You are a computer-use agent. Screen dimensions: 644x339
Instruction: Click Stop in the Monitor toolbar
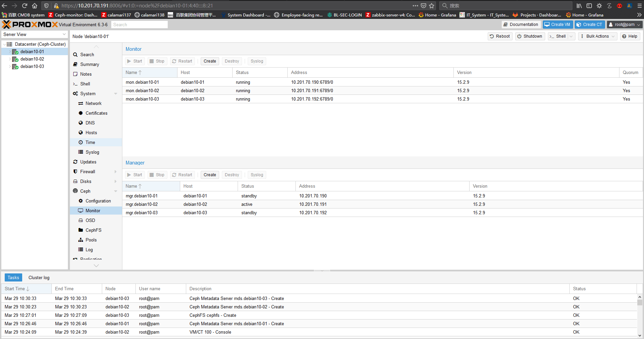click(x=157, y=61)
